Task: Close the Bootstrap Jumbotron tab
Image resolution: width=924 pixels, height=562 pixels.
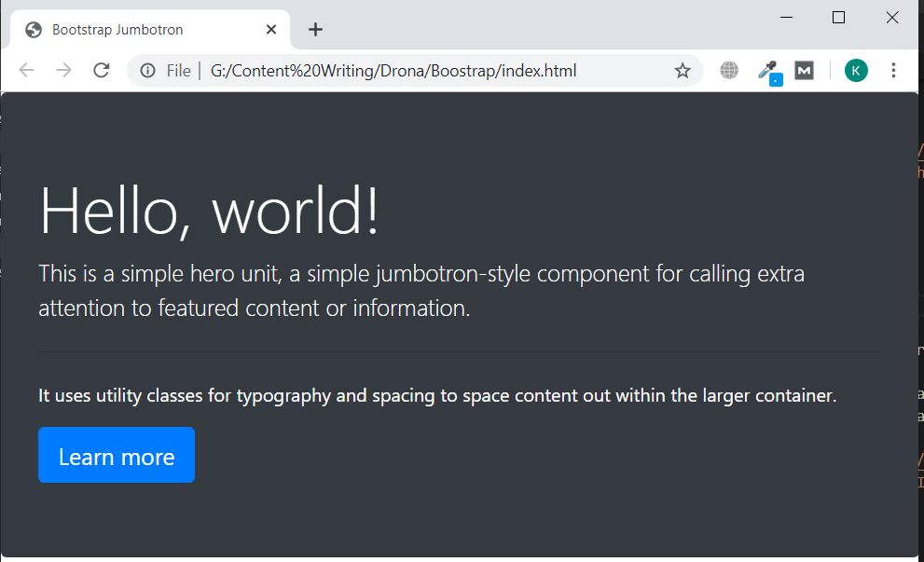Action: [x=271, y=30]
